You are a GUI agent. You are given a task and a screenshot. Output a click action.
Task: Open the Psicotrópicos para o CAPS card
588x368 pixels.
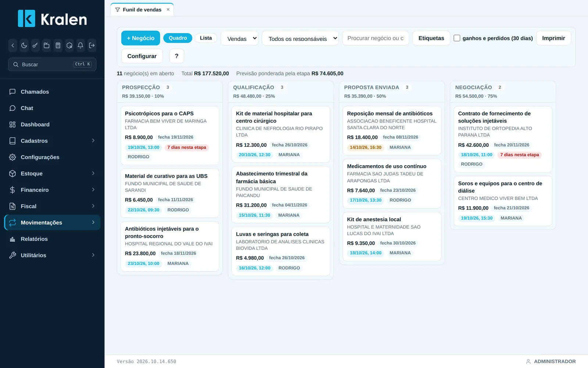click(170, 135)
